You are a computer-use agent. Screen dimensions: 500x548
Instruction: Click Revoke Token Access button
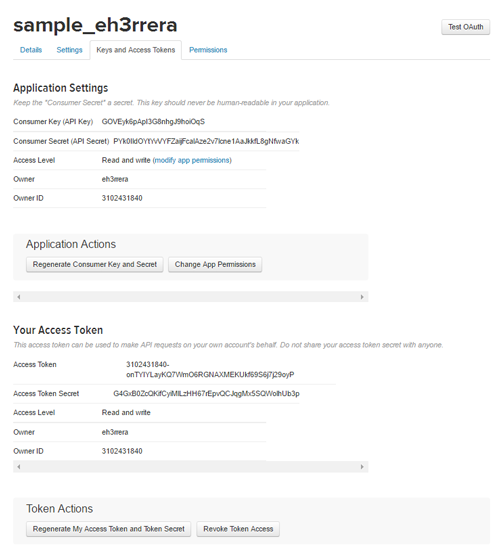coord(238,529)
